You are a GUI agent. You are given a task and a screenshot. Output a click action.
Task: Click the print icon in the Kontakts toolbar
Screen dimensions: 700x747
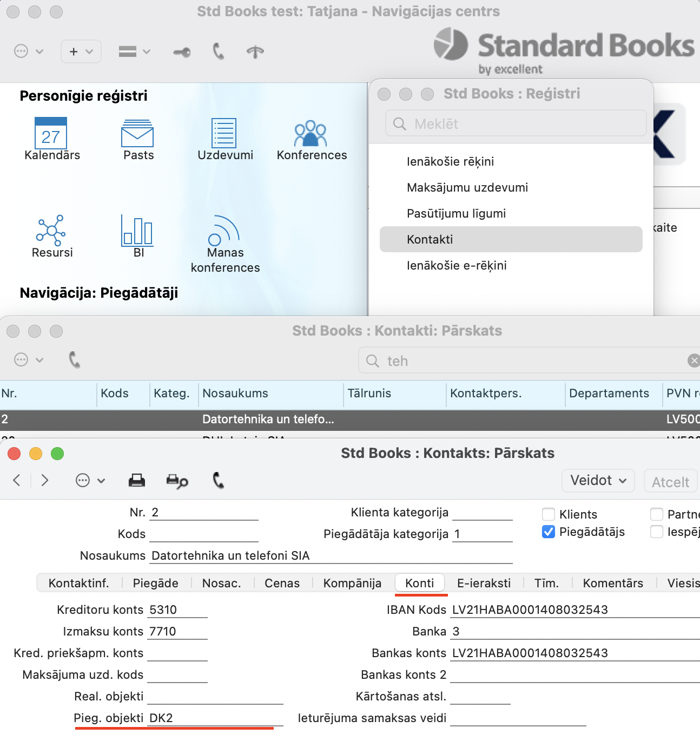[137, 480]
